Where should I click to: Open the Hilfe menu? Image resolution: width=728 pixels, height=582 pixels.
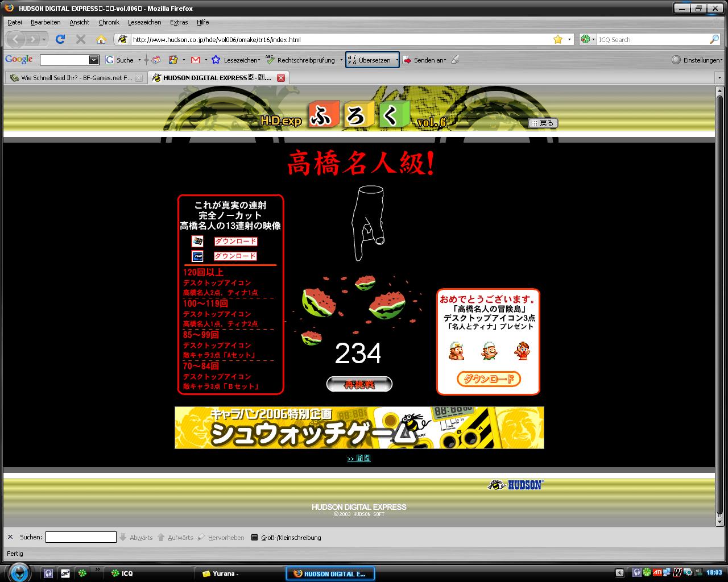pyautogui.click(x=202, y=22)
